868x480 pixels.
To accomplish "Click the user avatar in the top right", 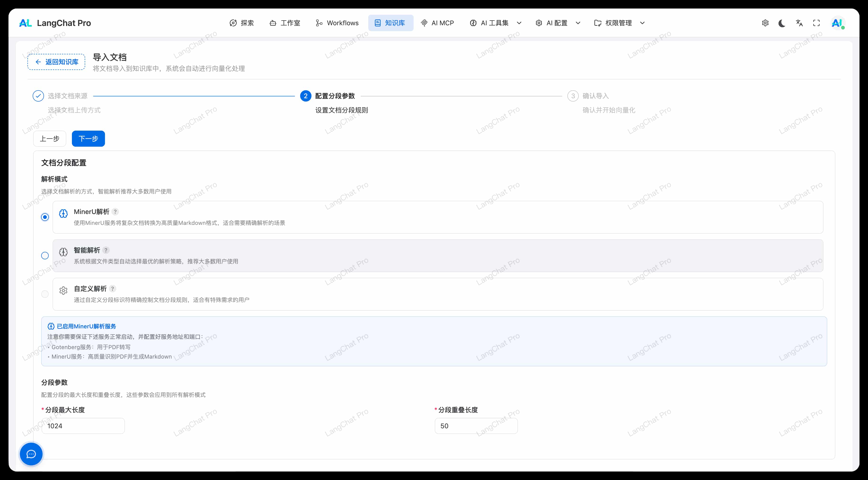I will coord(837,23).
